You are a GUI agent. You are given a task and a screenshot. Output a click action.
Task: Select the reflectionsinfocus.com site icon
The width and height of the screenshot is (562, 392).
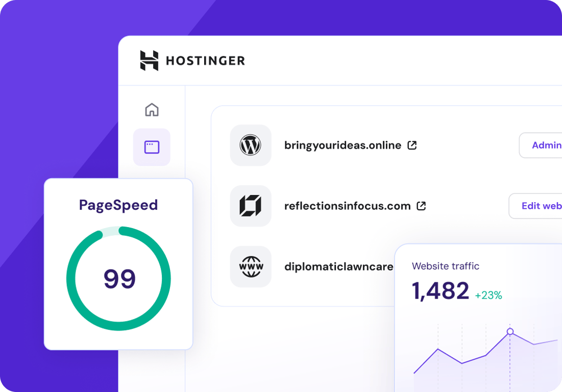coord(251,206)
